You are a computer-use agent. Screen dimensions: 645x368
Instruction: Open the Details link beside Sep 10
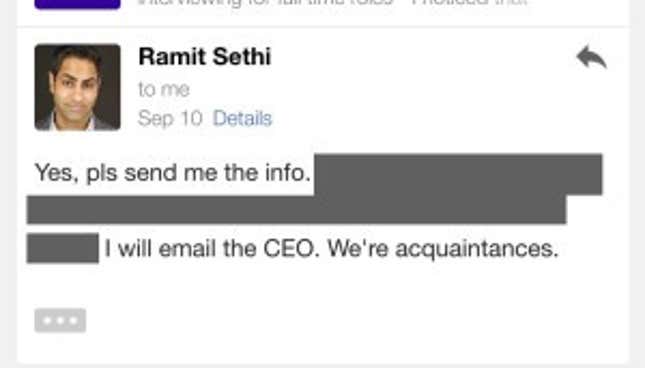(242, 118)
